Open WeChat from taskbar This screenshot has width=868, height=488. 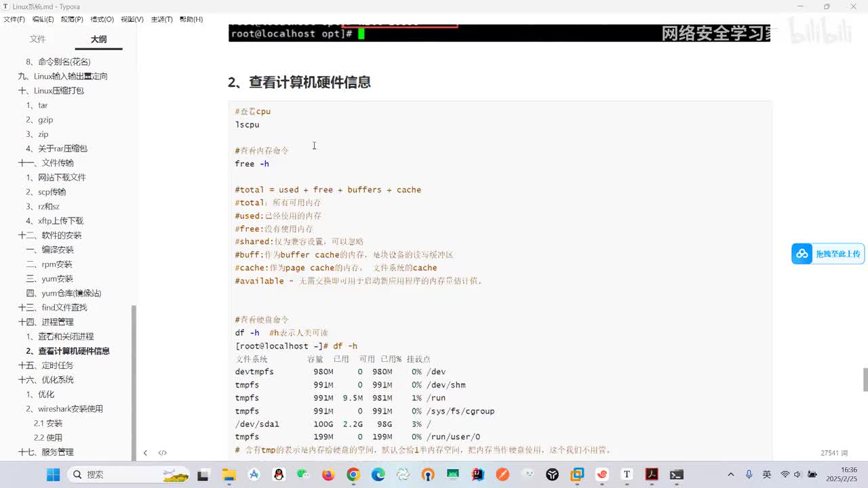(303, 474)
